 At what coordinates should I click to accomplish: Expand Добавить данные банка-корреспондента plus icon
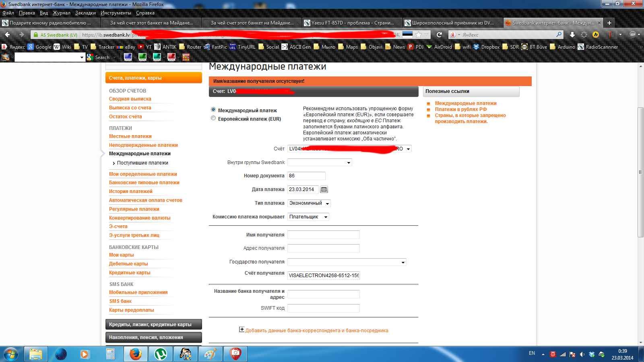[x=242, y=329]
